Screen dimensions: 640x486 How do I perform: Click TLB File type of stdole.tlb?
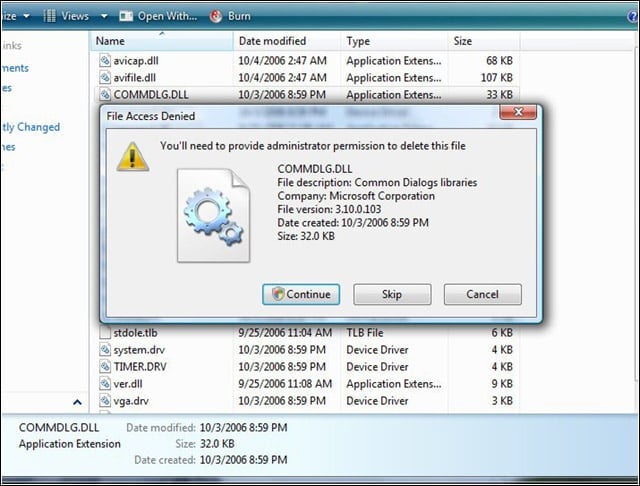(365, 333)
